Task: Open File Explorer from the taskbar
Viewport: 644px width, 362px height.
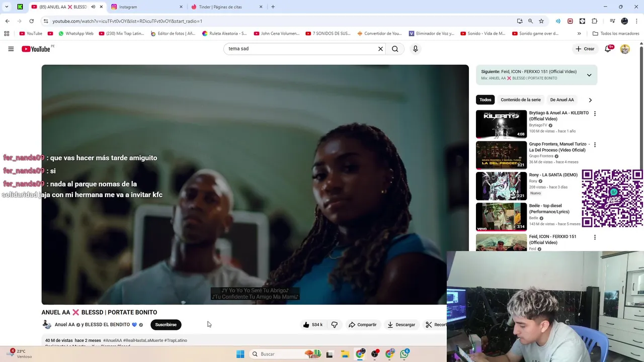Action: (x=345, y=354)
